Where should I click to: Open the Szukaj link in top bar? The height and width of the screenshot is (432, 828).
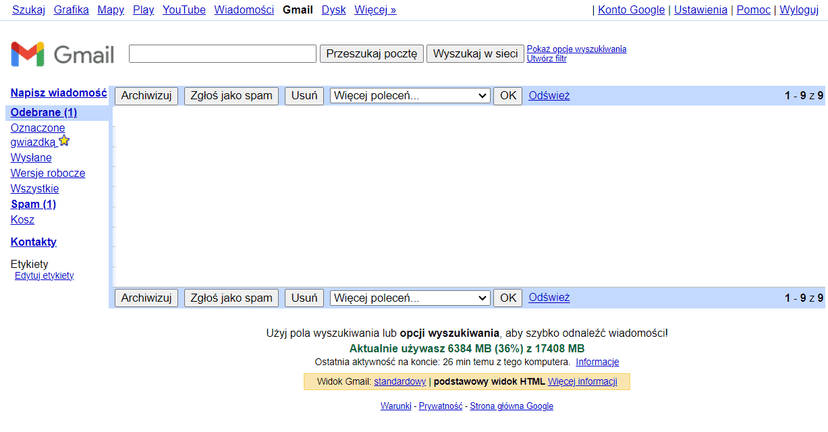point(29,10)
